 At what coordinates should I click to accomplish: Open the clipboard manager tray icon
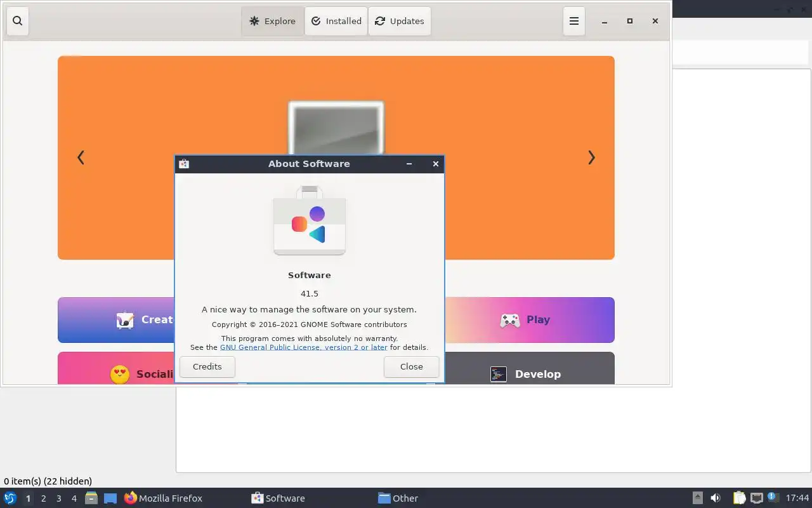[739, 498]
